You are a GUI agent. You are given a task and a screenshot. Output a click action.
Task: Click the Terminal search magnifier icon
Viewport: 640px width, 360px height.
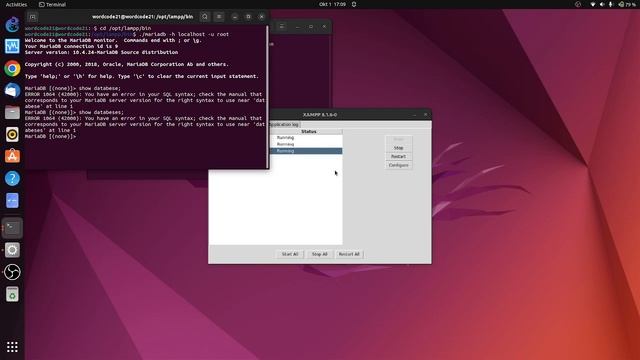point(205,17)
